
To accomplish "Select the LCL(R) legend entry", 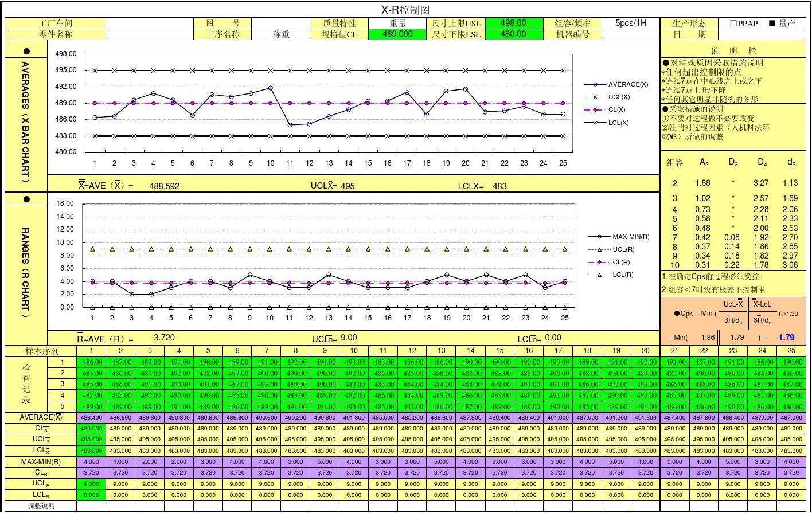I will [611, 275].
